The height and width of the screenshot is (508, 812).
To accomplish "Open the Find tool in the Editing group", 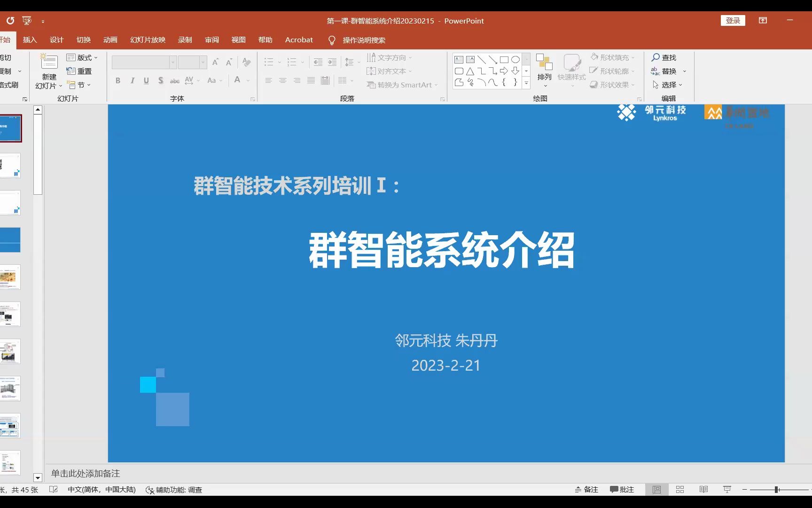I will [x=664, y=57].
